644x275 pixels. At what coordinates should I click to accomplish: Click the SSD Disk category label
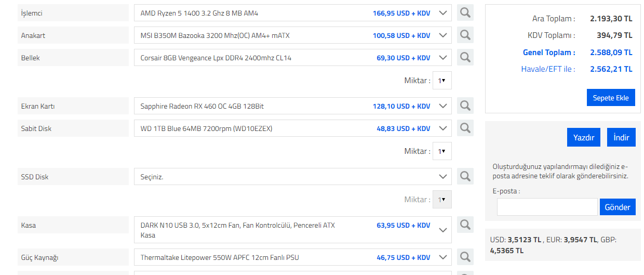click(x=73, y=177)
